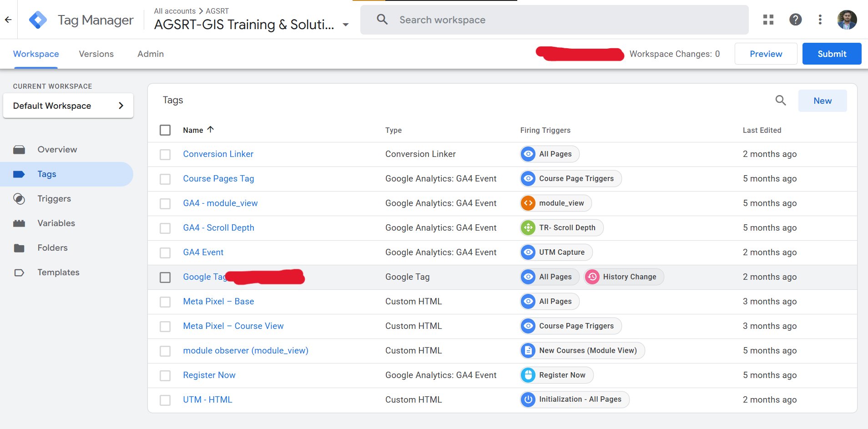868x429 pixels.
Task: Click the orange module_view trigger icon
Action: click(528, 203)
